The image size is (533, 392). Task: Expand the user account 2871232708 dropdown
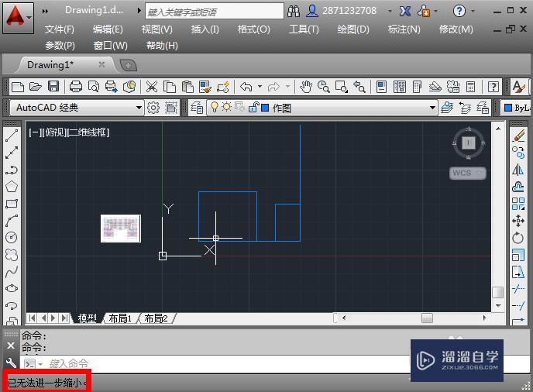coord(390,11)
